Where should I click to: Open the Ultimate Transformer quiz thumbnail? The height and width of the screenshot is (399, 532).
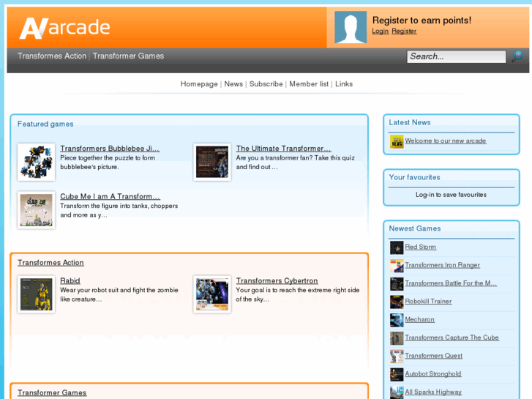pyautogui.click(x=212, y=162)
